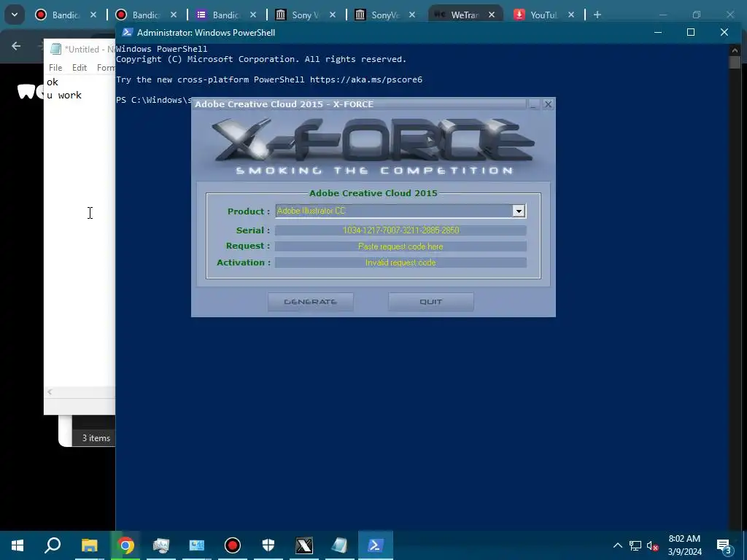Open File Explorer from taskbar

coord(89,545)
